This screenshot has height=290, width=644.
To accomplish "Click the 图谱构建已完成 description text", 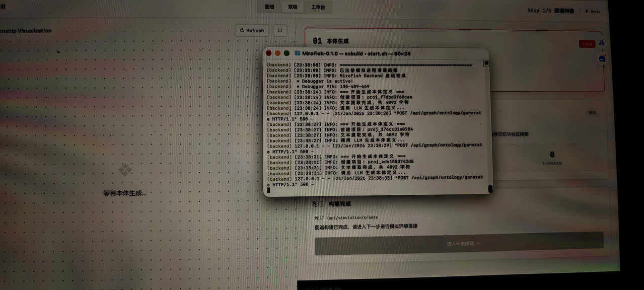I will click(x=366, y=226).
